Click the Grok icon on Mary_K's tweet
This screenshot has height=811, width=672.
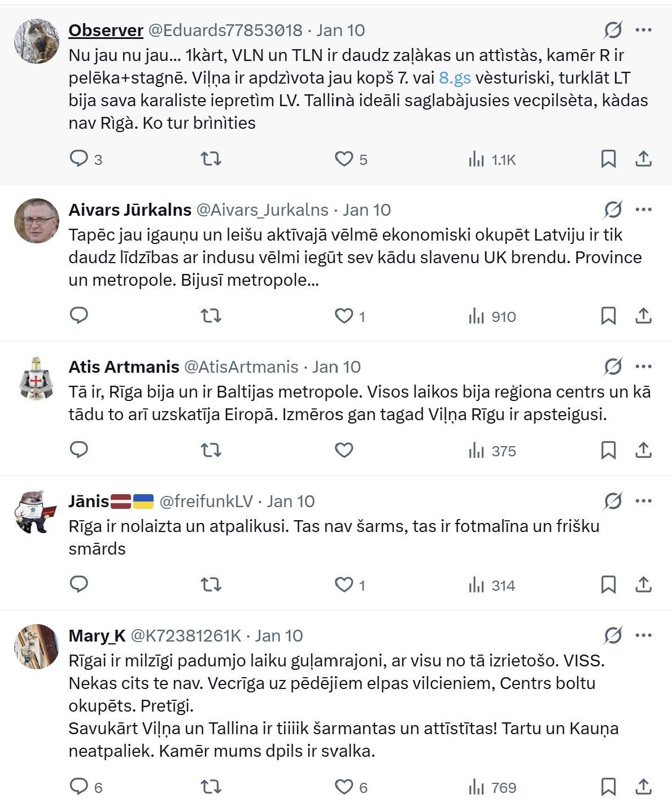tap(612, 635)
